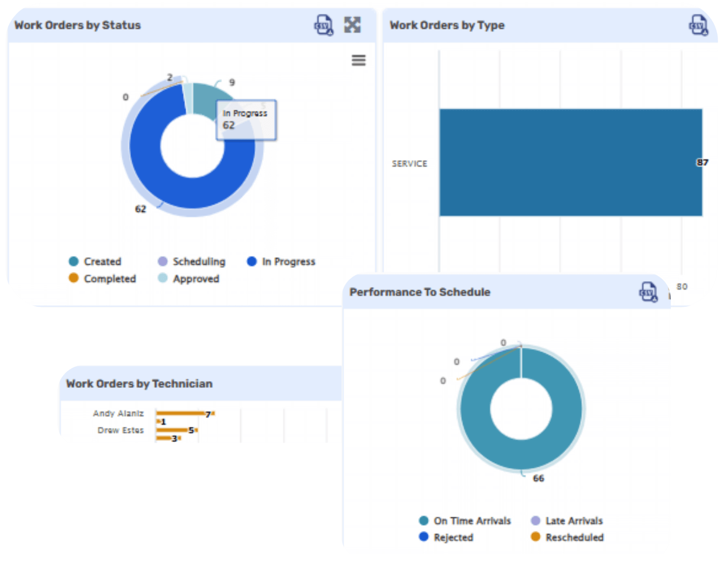This screenshot has height=572, width=728.
Task: Click the SERVICE axis label
Action: [409, 163]
